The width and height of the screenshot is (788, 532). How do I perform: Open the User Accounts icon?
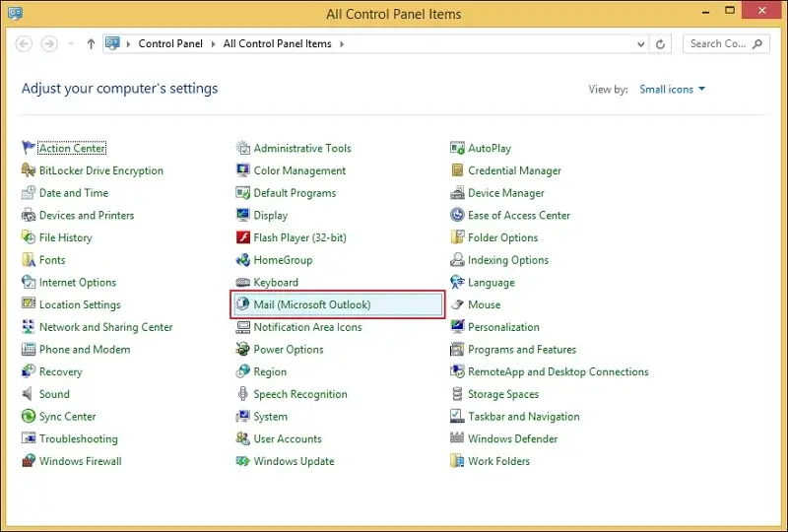tap(242, 438)
